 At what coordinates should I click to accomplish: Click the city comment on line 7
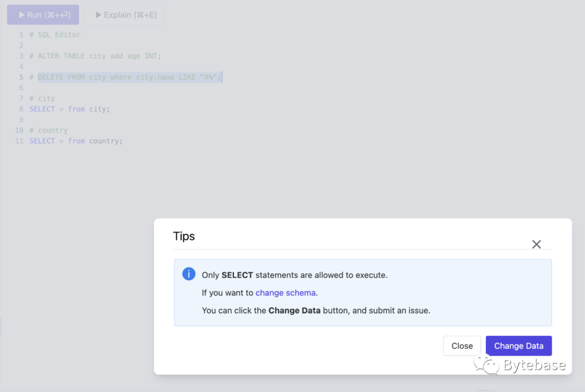[x=42, y=99]
